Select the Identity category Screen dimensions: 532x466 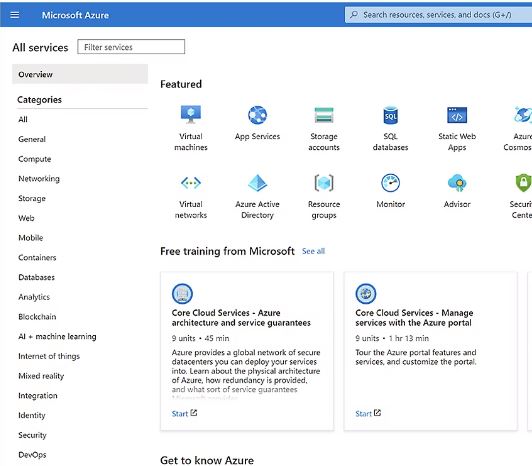point(32,415)
